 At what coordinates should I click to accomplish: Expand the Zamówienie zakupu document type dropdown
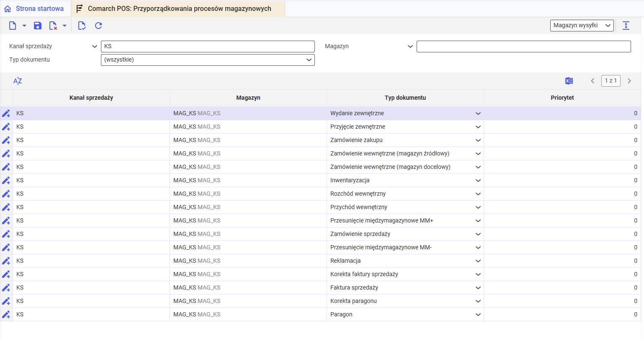click(478, 140)
